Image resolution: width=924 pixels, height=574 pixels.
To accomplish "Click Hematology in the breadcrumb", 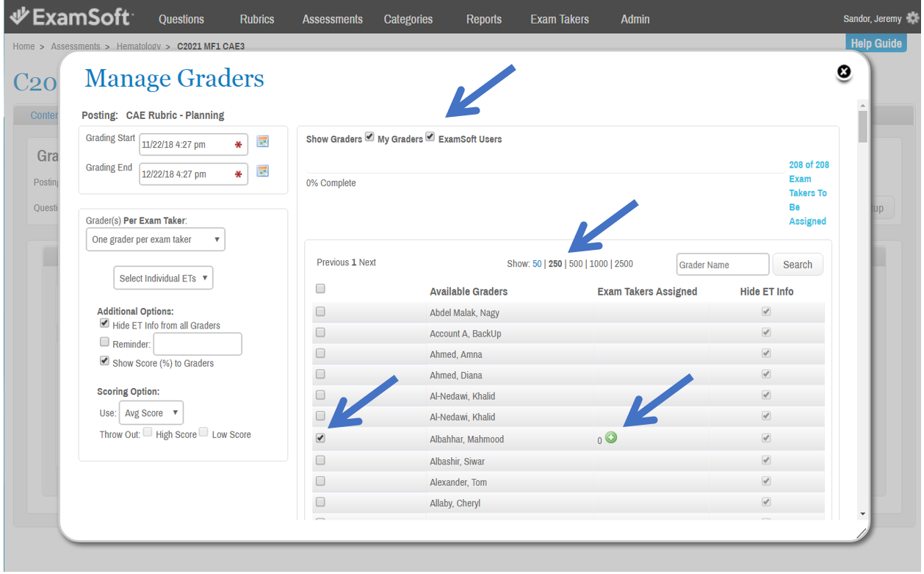I will click(x=138, y=46).
